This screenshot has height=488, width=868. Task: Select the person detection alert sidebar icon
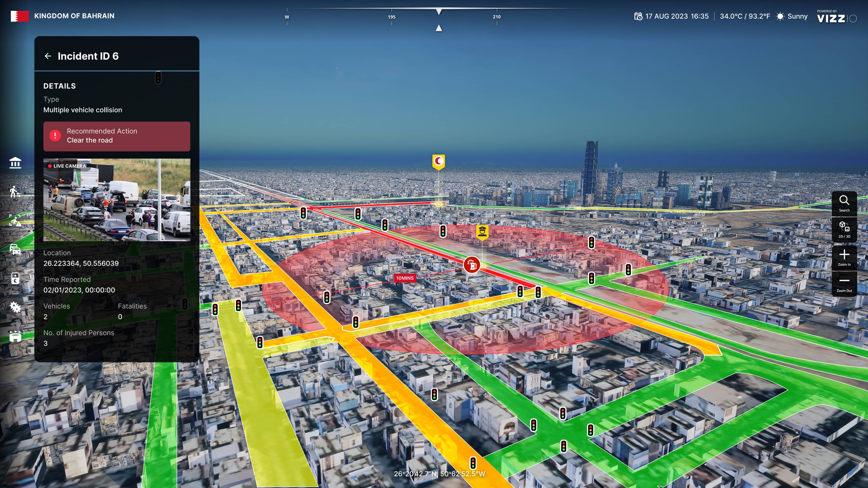click(15, 221)
